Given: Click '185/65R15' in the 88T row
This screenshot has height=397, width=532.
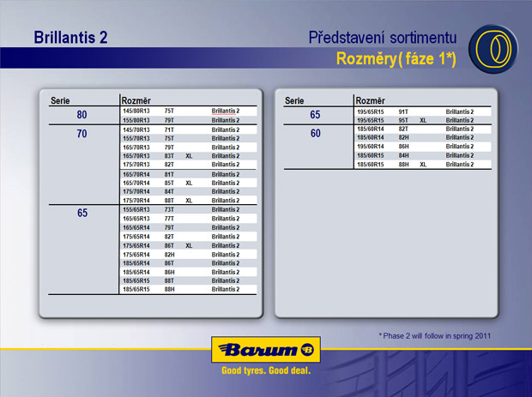Looking at the screenshot, I should pos(136,280).
